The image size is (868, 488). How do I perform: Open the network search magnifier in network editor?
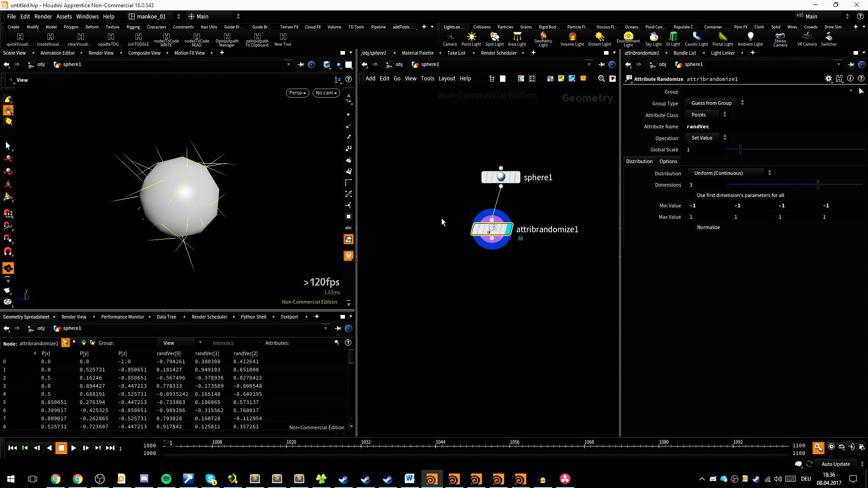tap(601, 78)
